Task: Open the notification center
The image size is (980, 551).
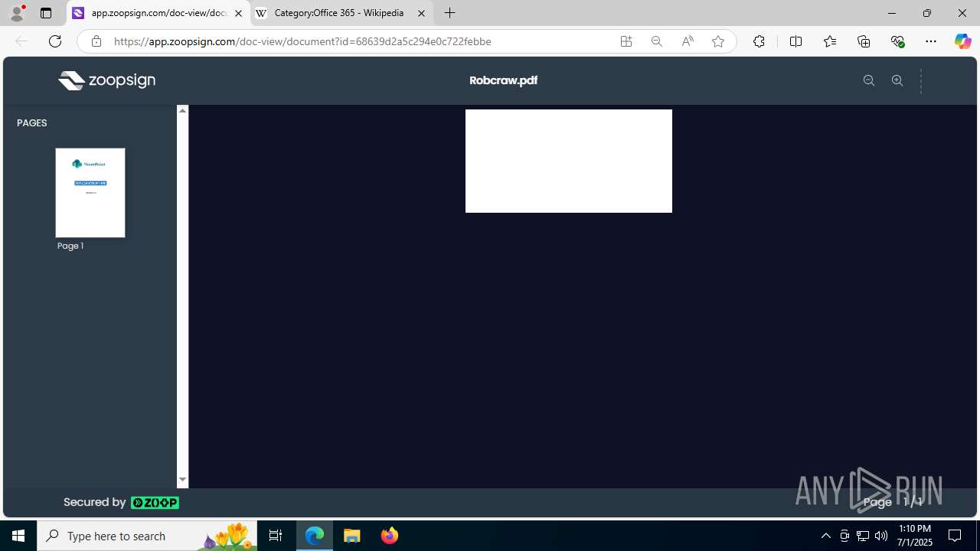Action: tap(955, 536)
